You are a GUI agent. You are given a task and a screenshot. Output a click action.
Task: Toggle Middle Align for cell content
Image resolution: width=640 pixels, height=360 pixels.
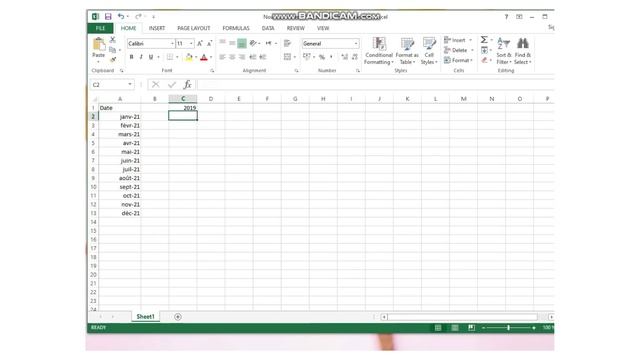[232, 43]
